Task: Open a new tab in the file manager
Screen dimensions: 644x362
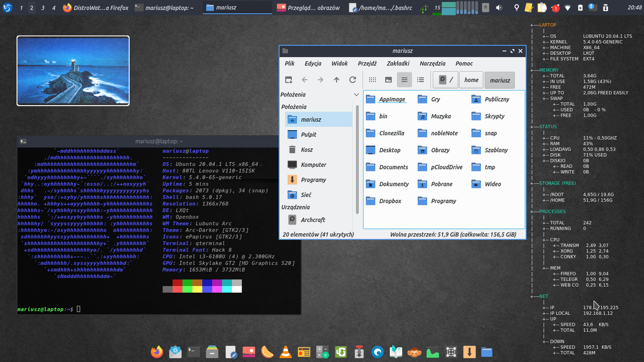Action: (288, 80)
